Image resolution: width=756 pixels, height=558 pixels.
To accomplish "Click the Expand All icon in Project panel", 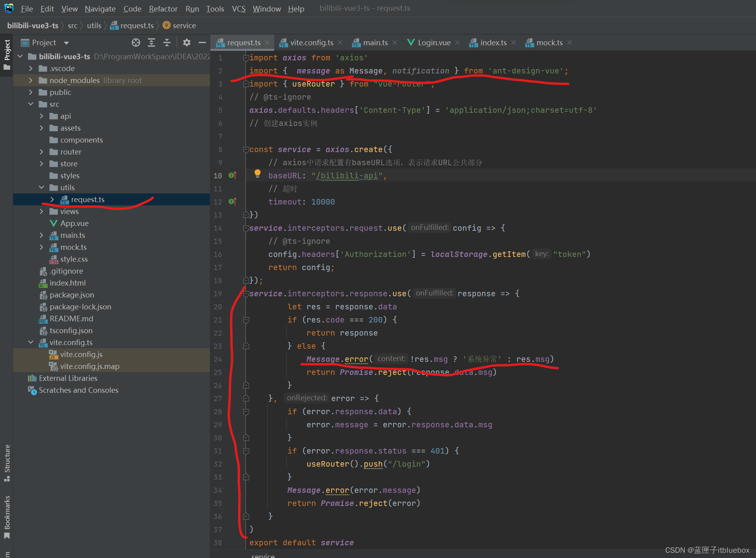I will [151, 42].
